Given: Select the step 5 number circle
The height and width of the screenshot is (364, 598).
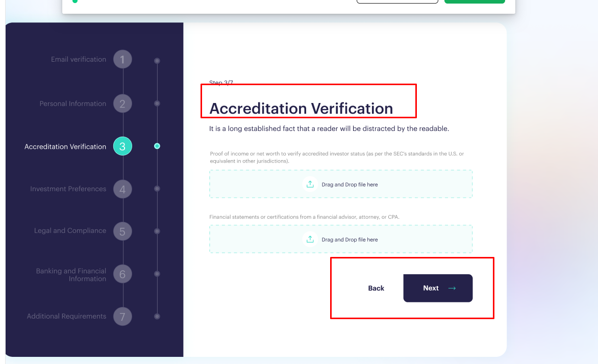Looking at the screenshot, I should [x=122, y=231].
